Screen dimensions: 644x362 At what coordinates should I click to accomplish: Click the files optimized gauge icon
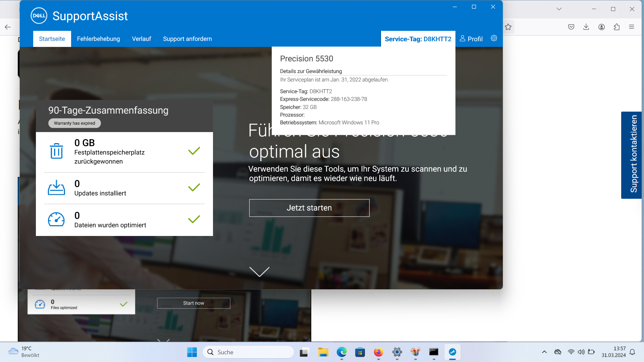click(x=56, y=220)
